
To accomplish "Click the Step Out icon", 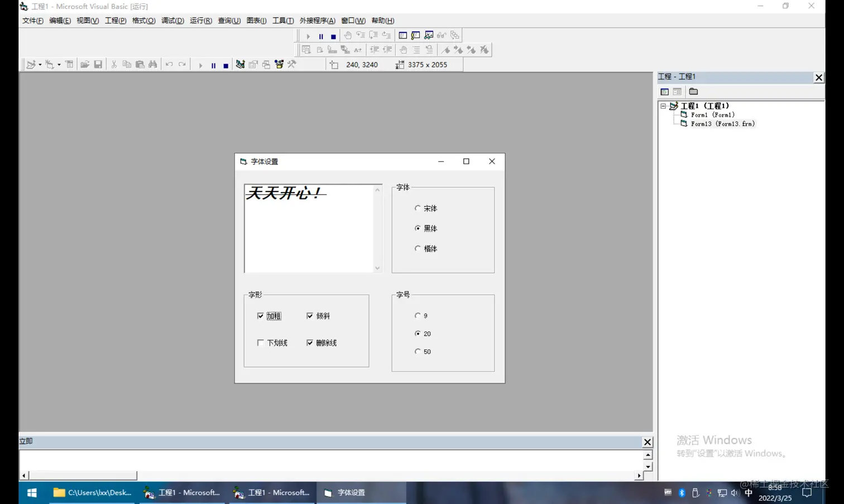I will point(386,35).
